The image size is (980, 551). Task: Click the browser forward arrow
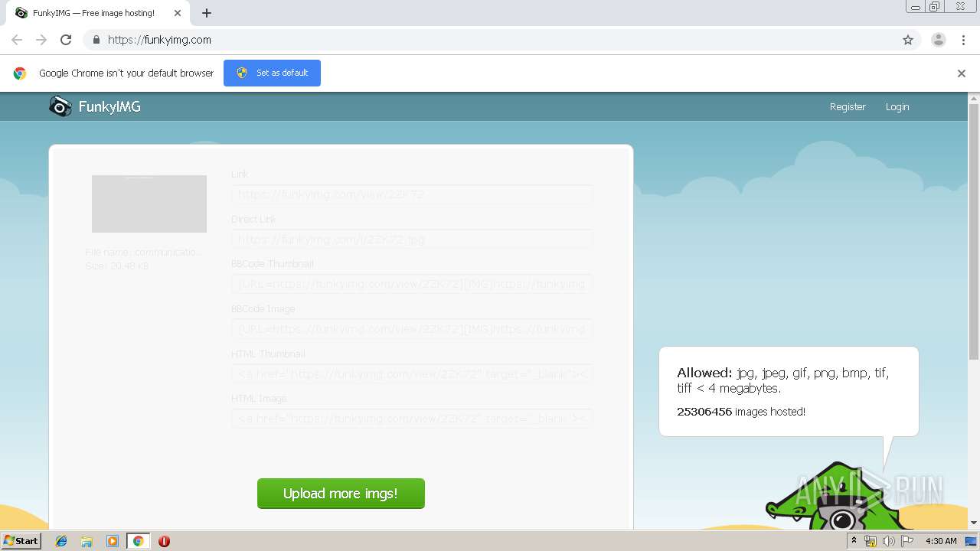[x=41, y=40]
